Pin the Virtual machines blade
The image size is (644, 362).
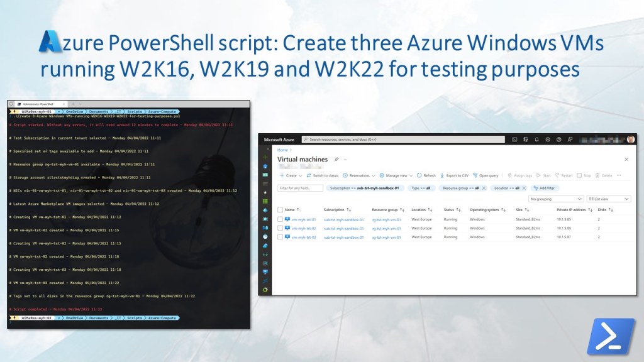click(336, 160)
